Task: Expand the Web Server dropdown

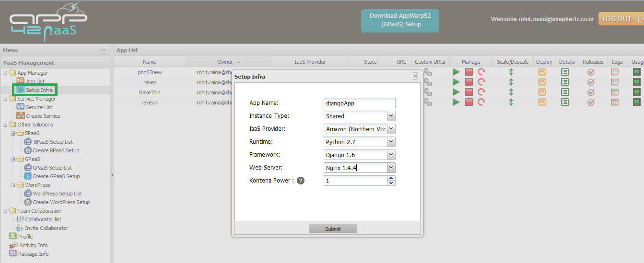Action: click(391, 168)
